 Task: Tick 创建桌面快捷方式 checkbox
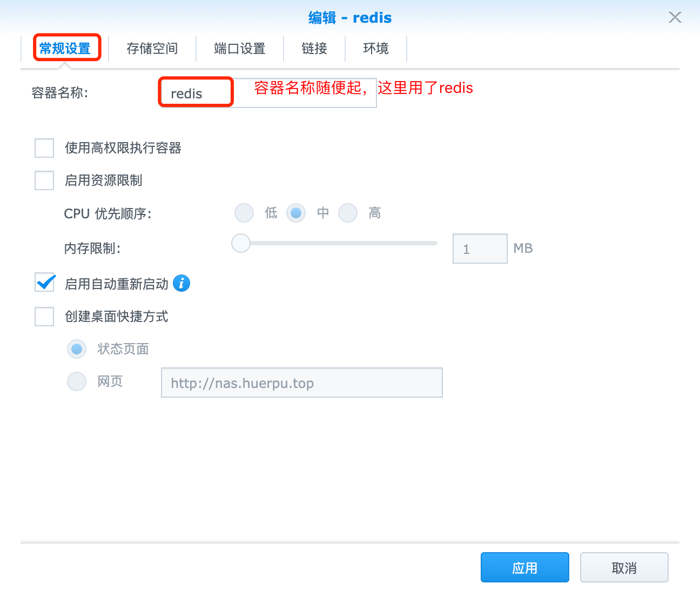coord(44,317)
